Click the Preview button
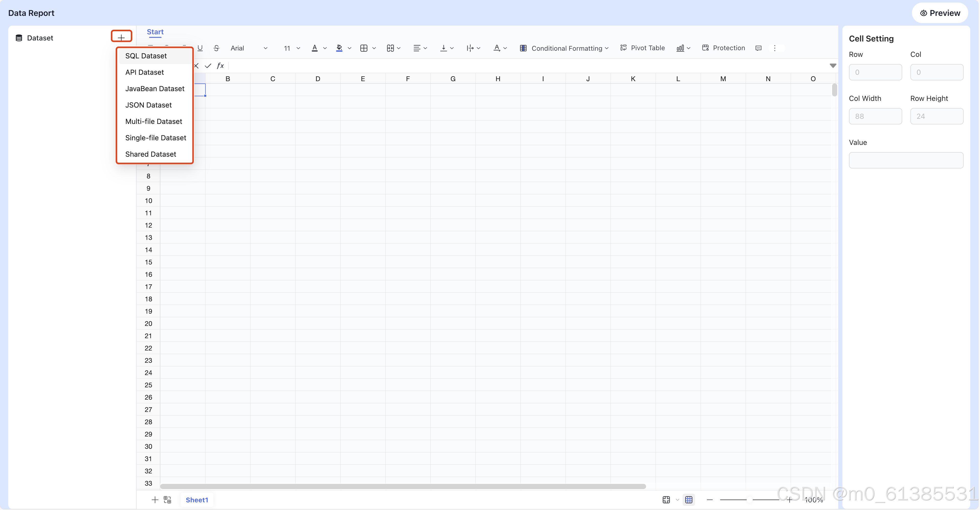Image resolution: width=980 pixels, height=510 pixels. click(940, 13)
